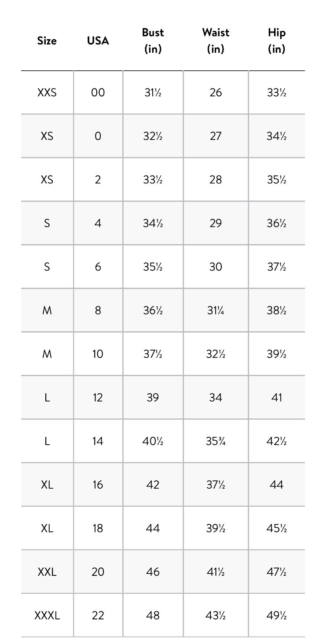
Task: Click the USA column header
Action: pyautogui.click(x=98, y=40)
